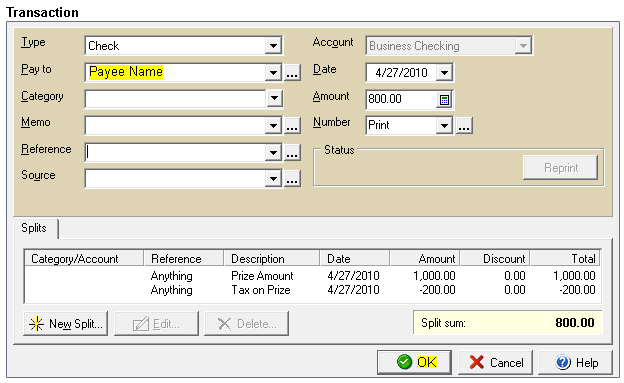Click the Cancel button

tap(495, 362)
